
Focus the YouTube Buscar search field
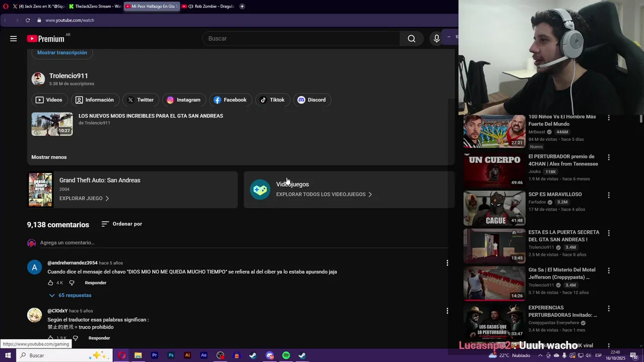302,39
